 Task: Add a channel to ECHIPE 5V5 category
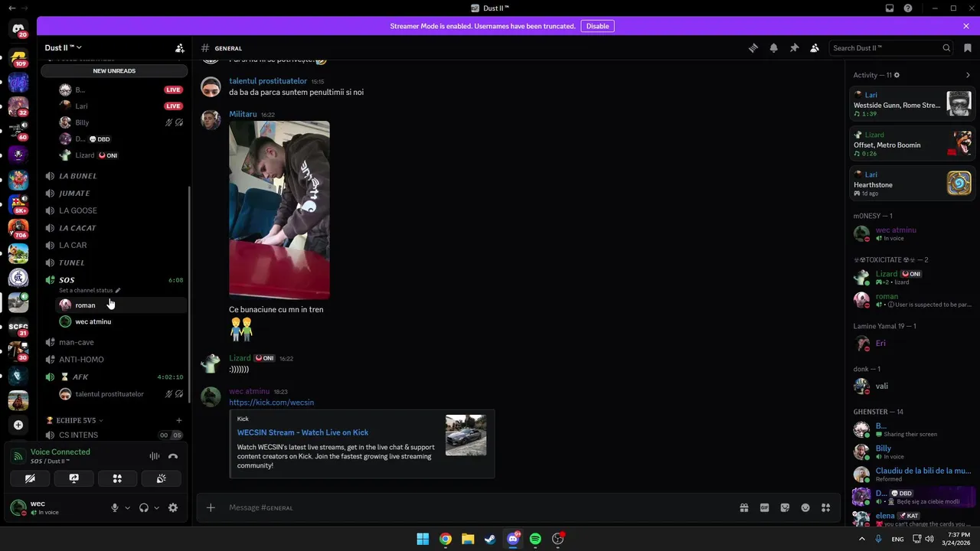point(179,420)
